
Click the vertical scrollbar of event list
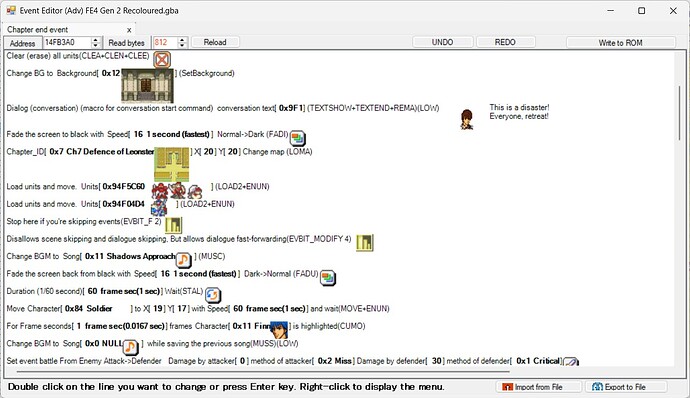pyautogui.click(x=679, y=114)
